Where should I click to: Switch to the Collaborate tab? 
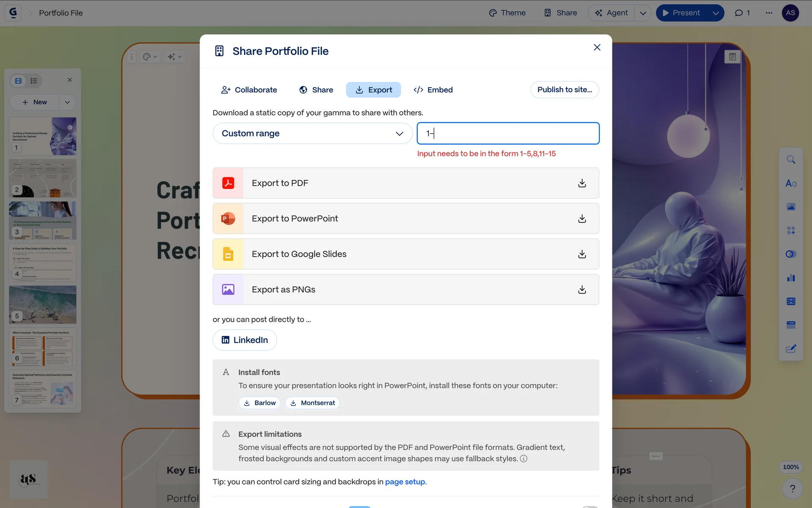249,90
